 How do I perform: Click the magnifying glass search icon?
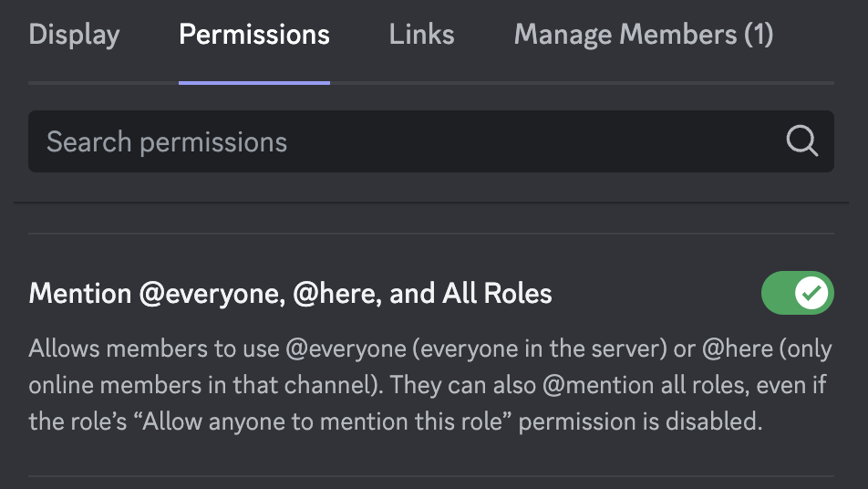tap(801, 141)
